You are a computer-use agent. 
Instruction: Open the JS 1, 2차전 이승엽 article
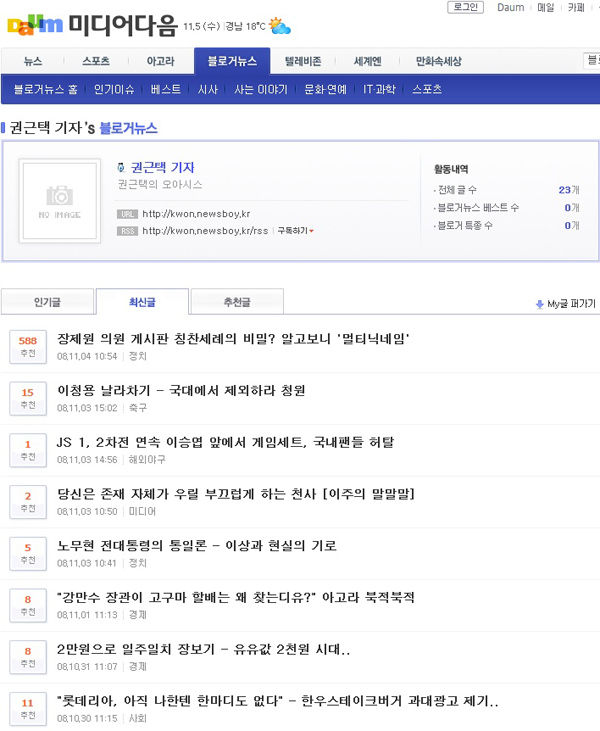[226, 442]
